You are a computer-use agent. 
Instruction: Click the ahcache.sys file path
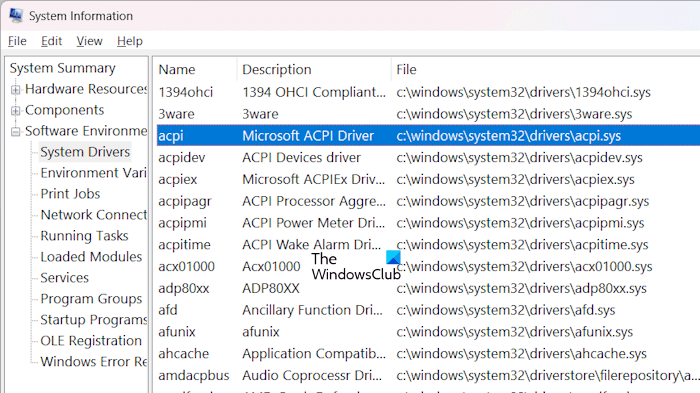[x=521, y=354]
